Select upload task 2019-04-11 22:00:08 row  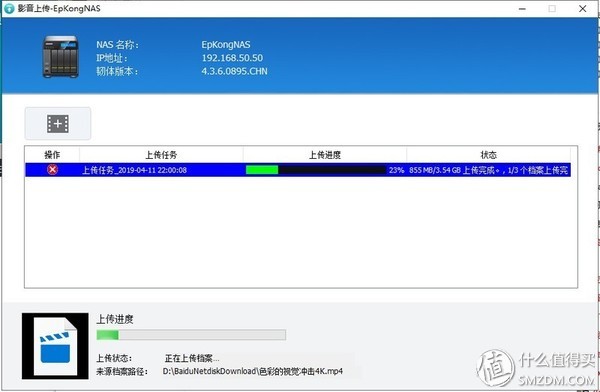(x=298, y=170)
